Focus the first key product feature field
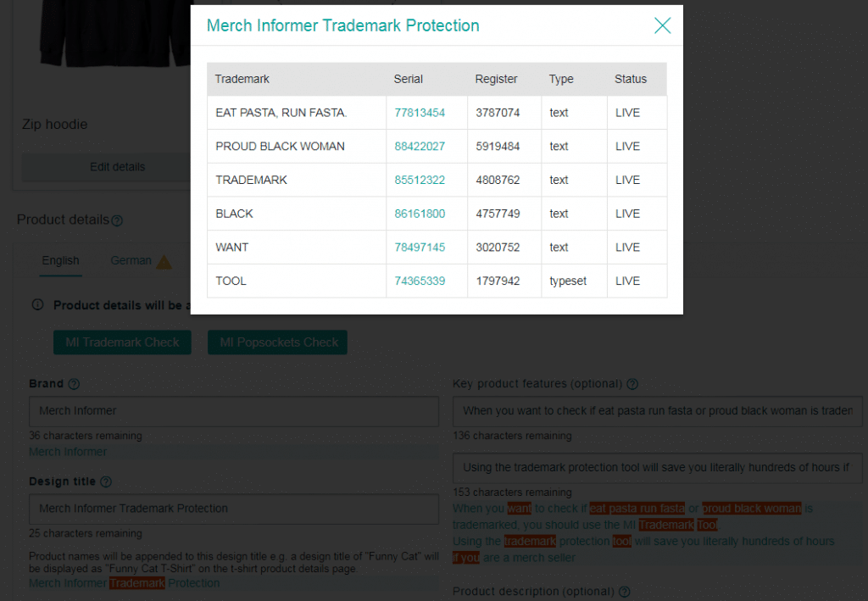868x601 pixels. 658,411
